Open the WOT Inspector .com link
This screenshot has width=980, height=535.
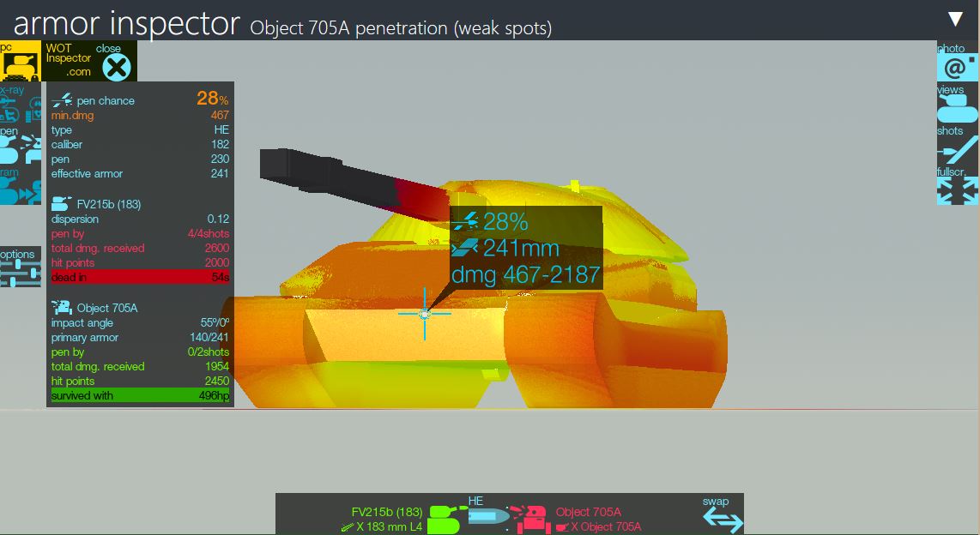pos(68,60)
